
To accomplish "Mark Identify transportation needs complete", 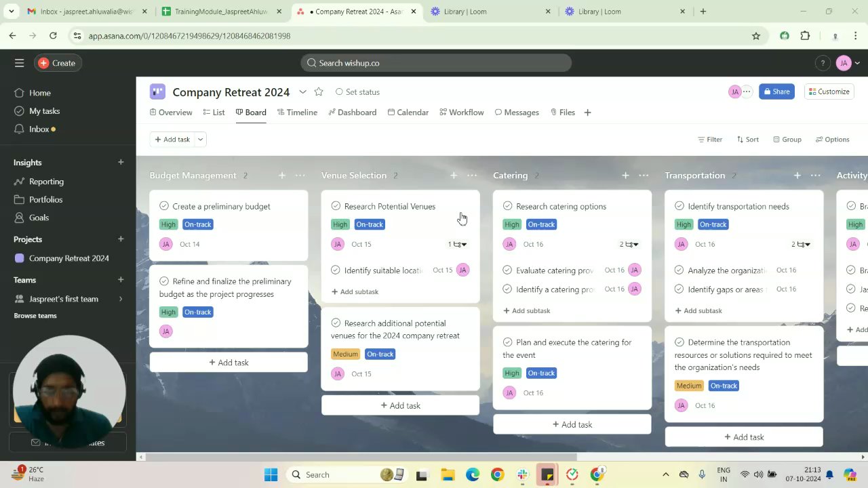I will pyautogui.click(x=679, y=206).
